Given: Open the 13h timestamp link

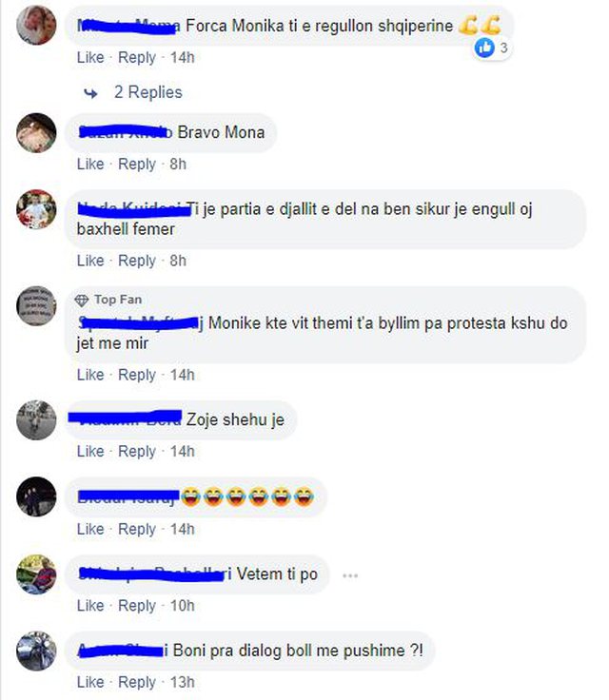Looking at the screenshot, I should tap(183, 683).
